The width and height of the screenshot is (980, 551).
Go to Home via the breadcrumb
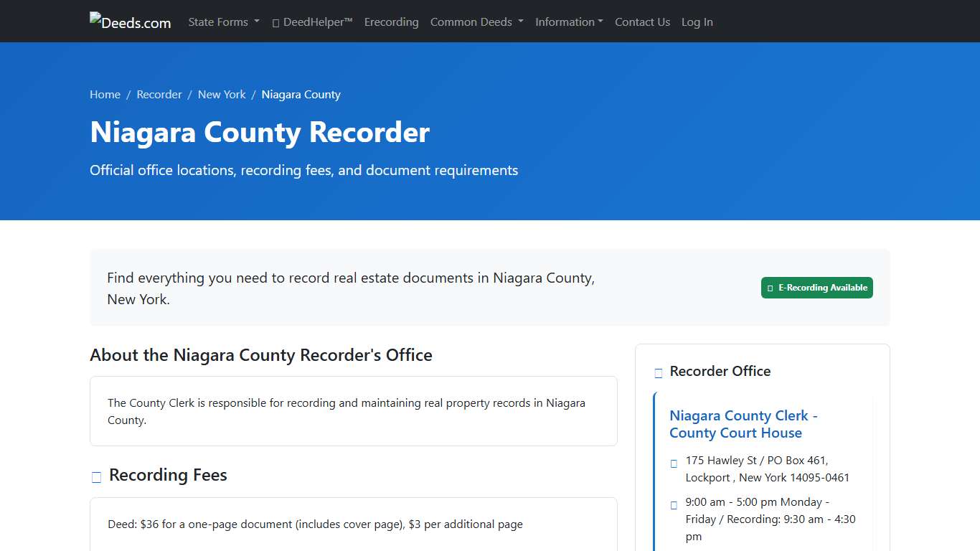point(105,94)
